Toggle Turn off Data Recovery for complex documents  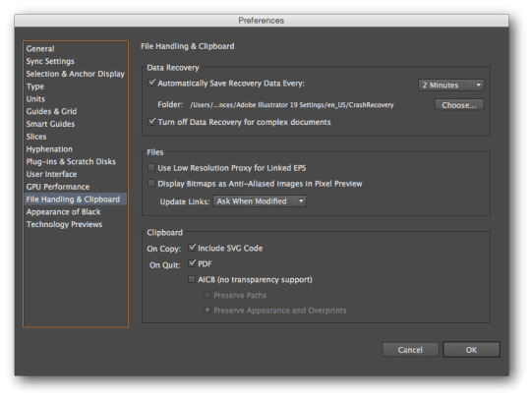[151, 121]
